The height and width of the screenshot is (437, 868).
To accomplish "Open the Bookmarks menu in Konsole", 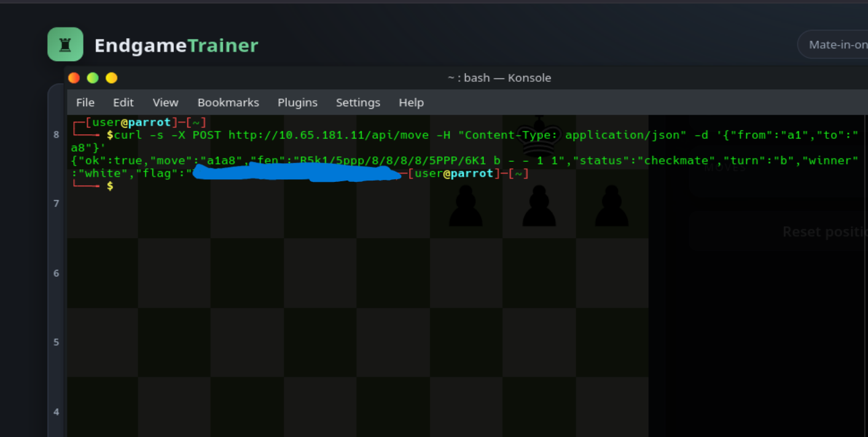I will click(x=228, y=103).
